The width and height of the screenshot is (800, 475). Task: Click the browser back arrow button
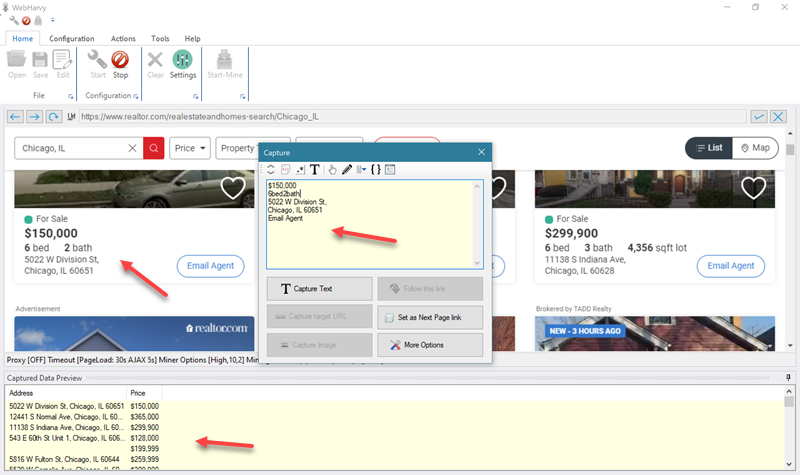coord(16,117)
